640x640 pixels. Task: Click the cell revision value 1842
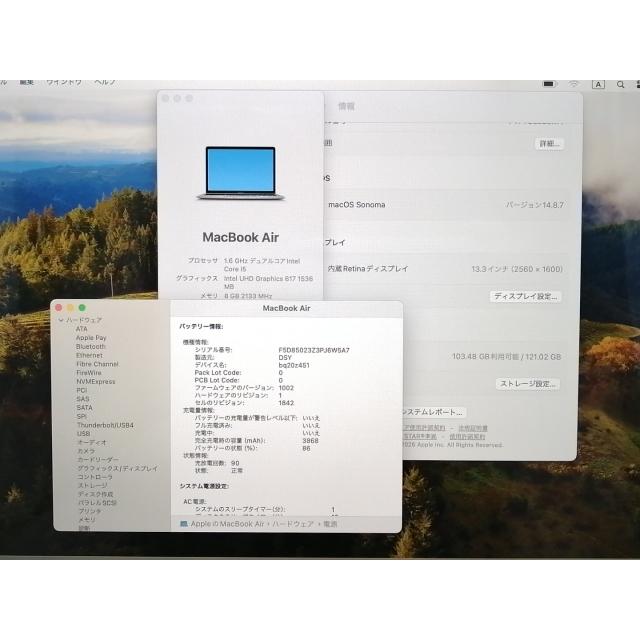(x=286, y=403)
